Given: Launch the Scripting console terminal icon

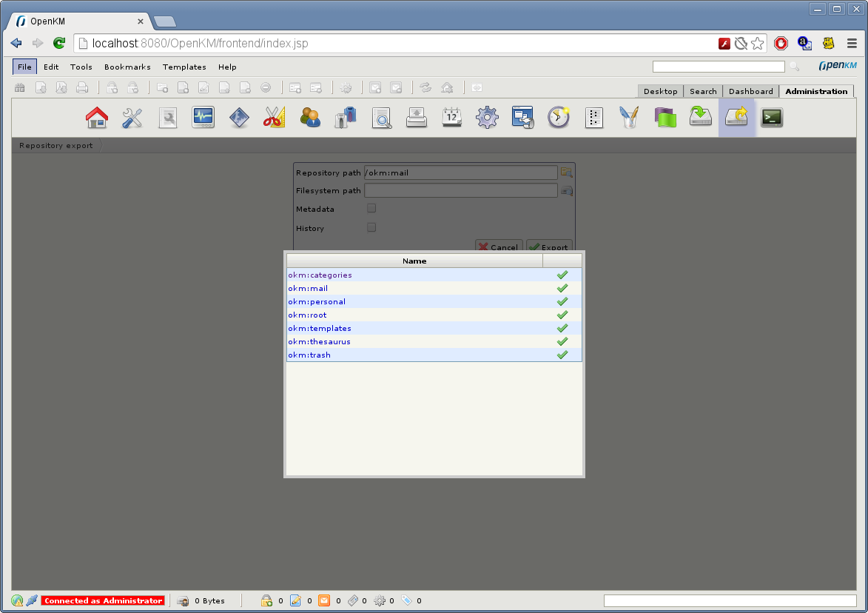Looking at the screenshot, I should click(x=772, y=117).
